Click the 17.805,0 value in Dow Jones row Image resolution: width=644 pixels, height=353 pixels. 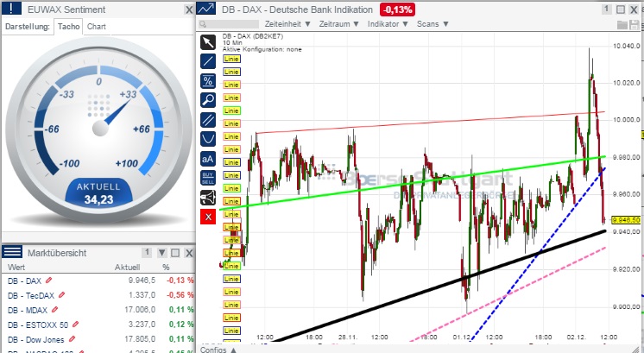pyautogui.click(x=140, y=339)
